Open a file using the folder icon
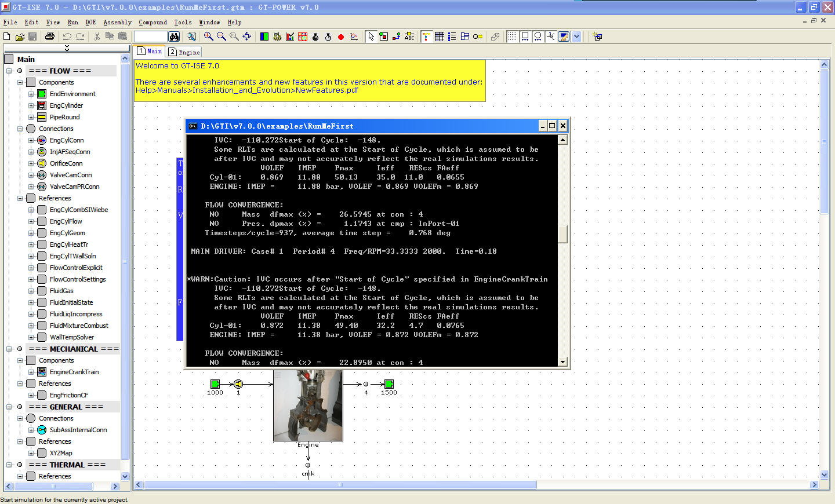Image resolution: width=835 pixels, height=504 pixels. [x=20, y=36]
